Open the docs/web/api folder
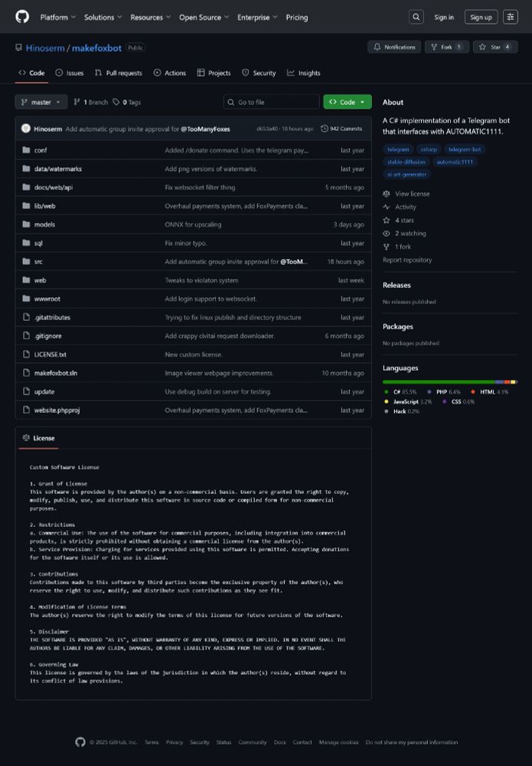This screenshot has width=532, height=766. [x=54, y=187]
